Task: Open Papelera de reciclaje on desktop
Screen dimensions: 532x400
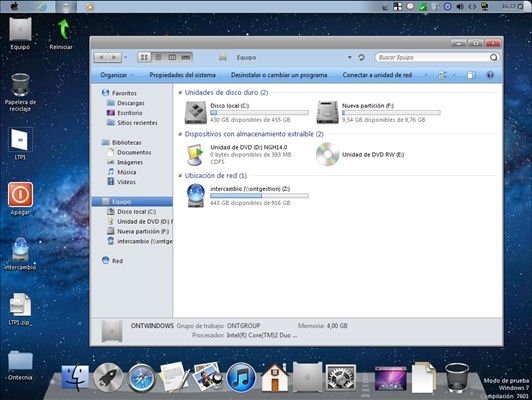Action: click(20, 92)
